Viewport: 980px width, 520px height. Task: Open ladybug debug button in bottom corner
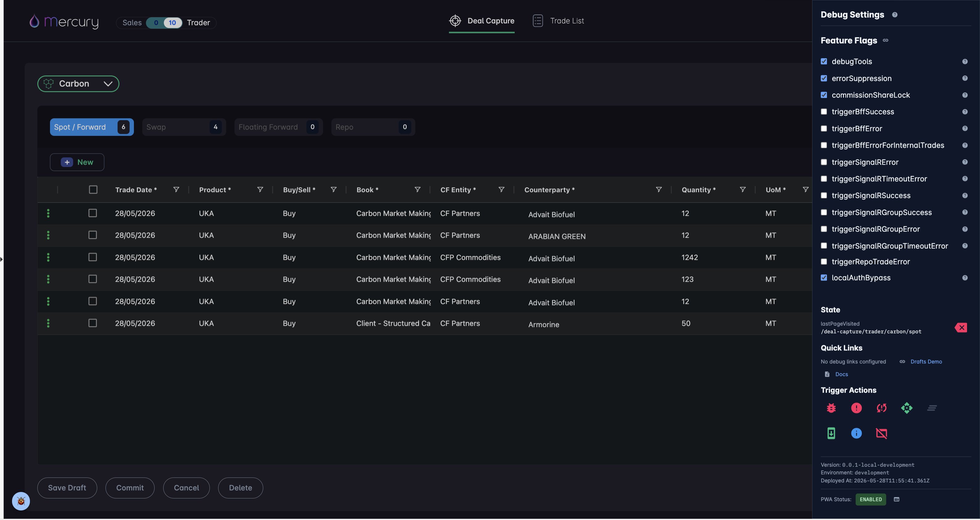point(21,501)
